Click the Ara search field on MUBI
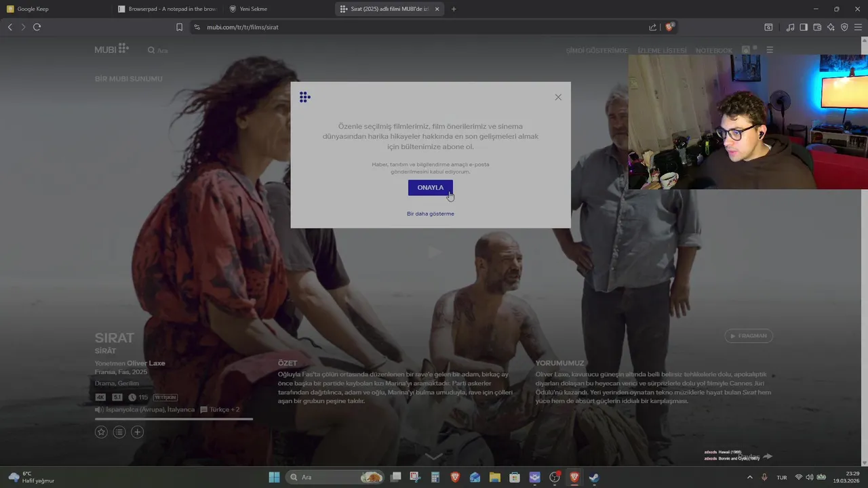Screen dimensions: 868x488 (x=158, y=50)
